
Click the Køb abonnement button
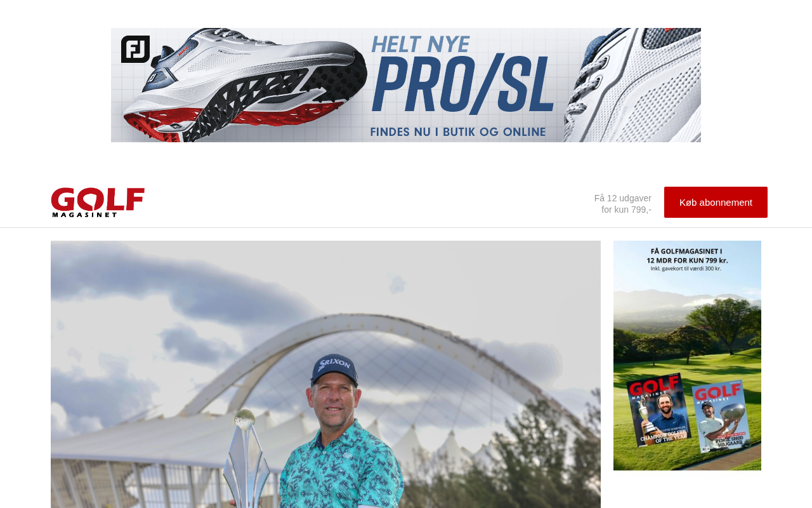click(x=716, y=202)
